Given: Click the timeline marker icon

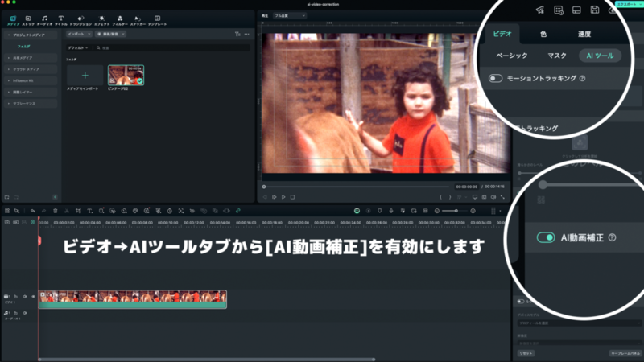Looking at the screenshot, I should click(379, 211).
